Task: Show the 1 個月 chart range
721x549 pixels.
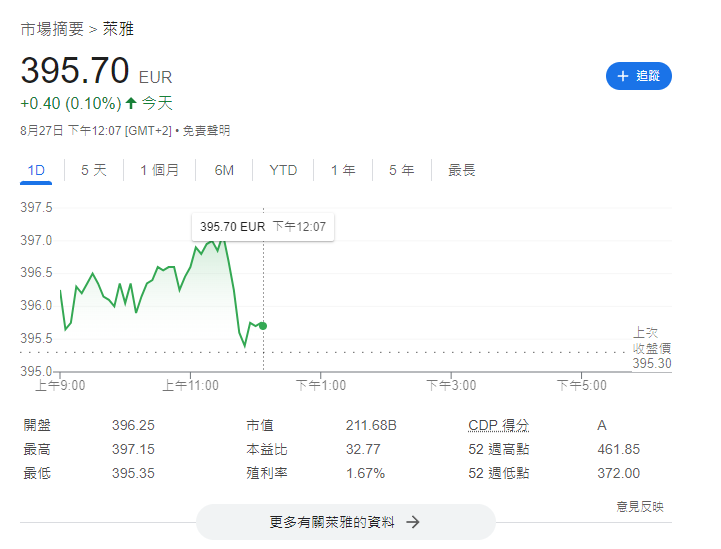Action: pyautogui.click(x=159, y=170)
